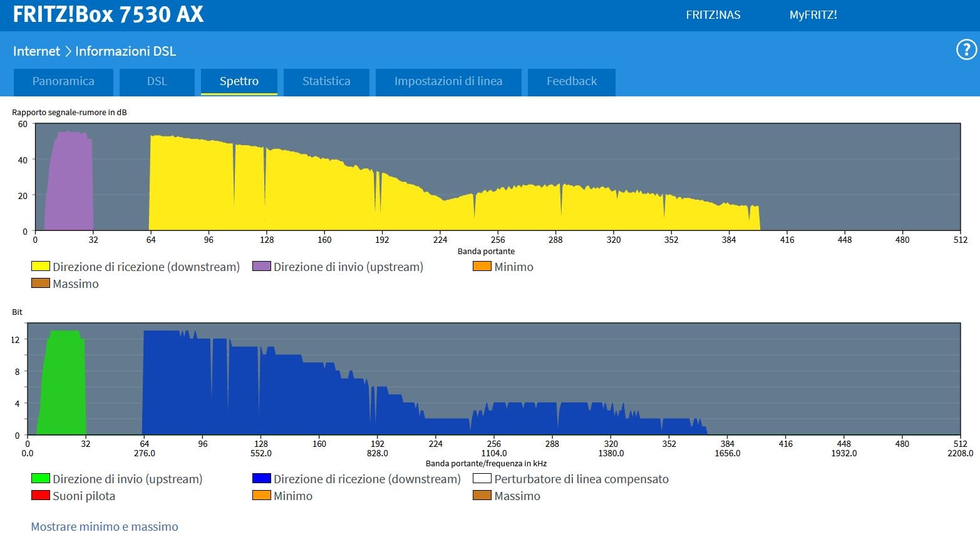Click the FRITZ!Box 7530 AX title
Image resolution: width=980 pixels, height=537 pixels.
tap(108, 15)
